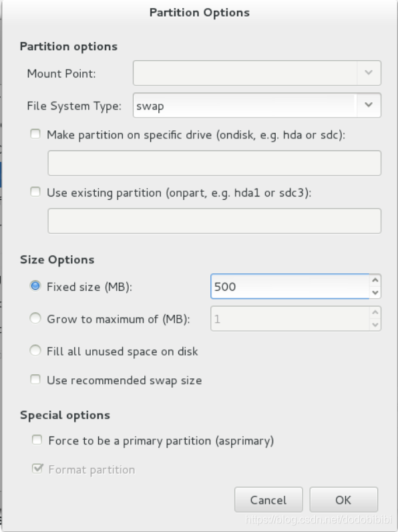The image size is (398, 532).
Task: Click the onpart existing partition text field
Action: pyautogui.click(x=214, y=221)
